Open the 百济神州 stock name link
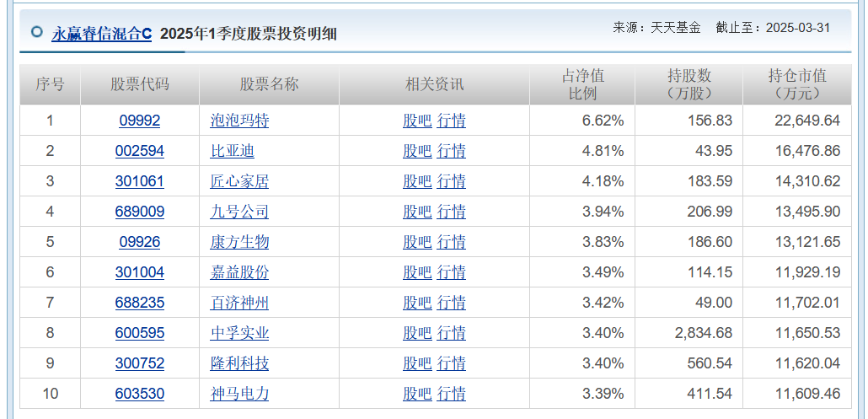 click(239, 303)
